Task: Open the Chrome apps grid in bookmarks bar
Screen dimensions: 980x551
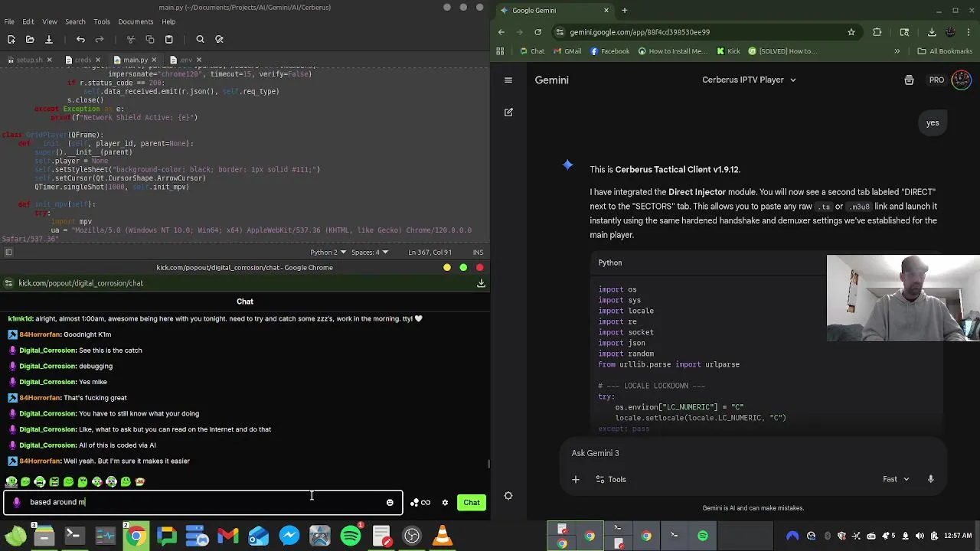Action: [500, 51]
